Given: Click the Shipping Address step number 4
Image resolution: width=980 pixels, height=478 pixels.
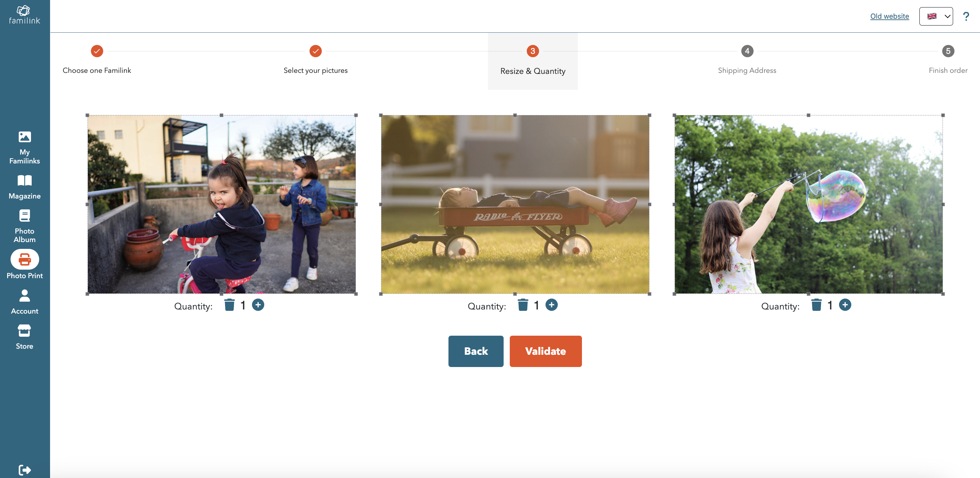Looking at the screenshot, I should coord(747,51).
